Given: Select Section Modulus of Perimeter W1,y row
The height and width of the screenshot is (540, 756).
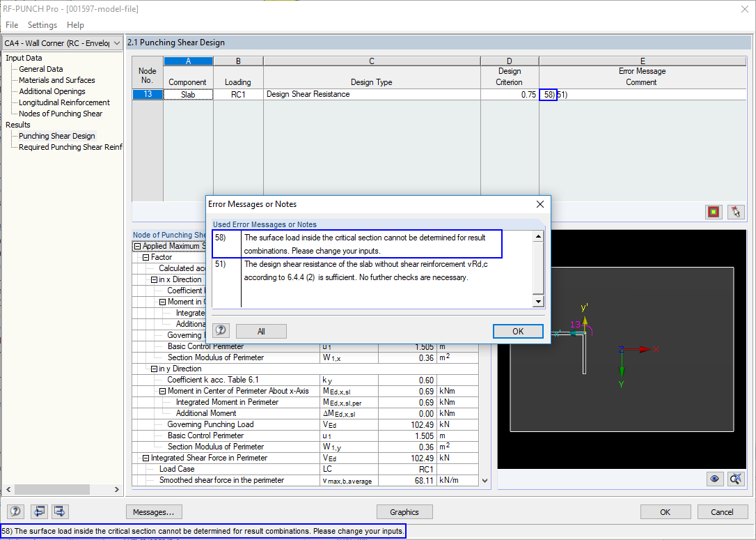Looking at the screenshot, I should click(305, 447).
